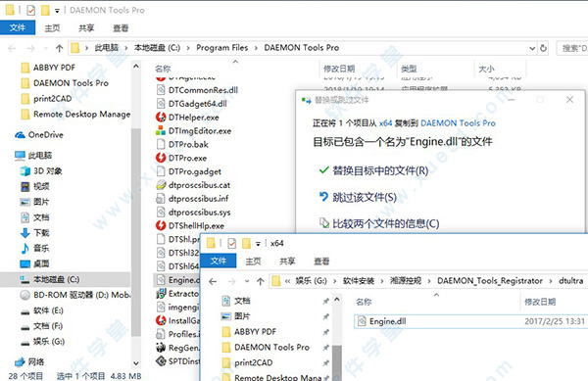Image resolution: width=588 pixels, height=381 pixels.
Task: Select Engine.dll file icon in x64 window
Action: (362, 321)
